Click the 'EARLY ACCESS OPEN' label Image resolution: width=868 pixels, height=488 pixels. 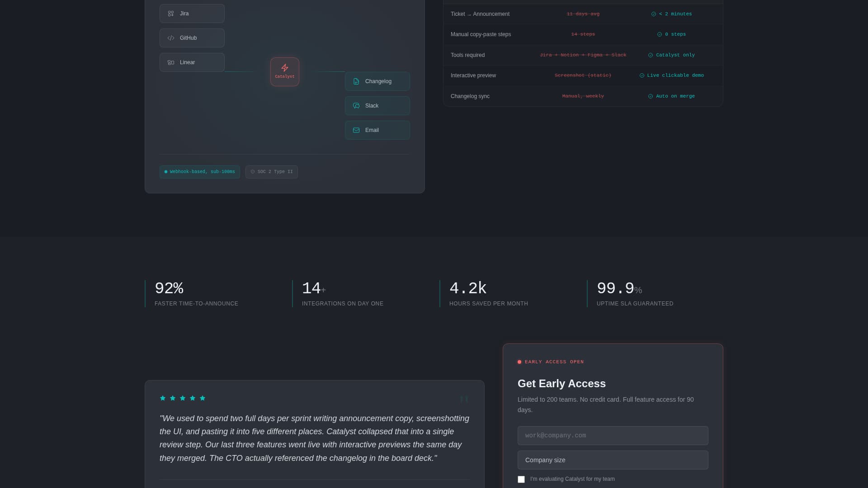554,362
